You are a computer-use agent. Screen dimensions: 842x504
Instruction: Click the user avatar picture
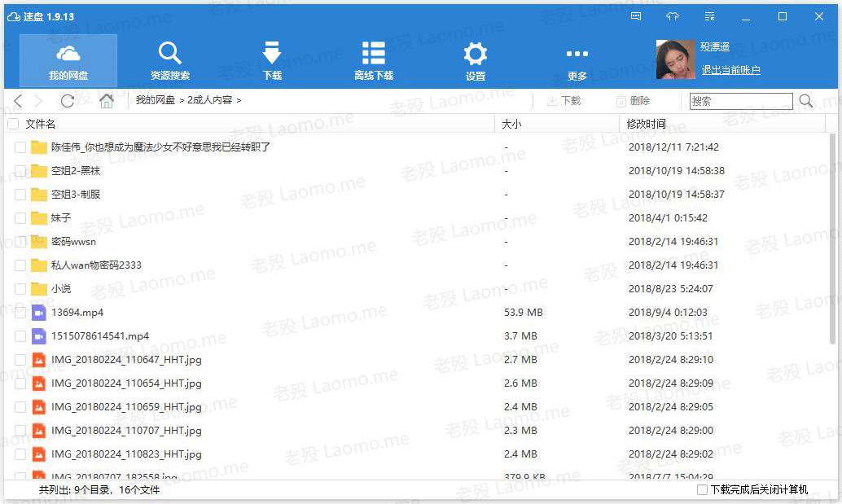coord(676,59)
